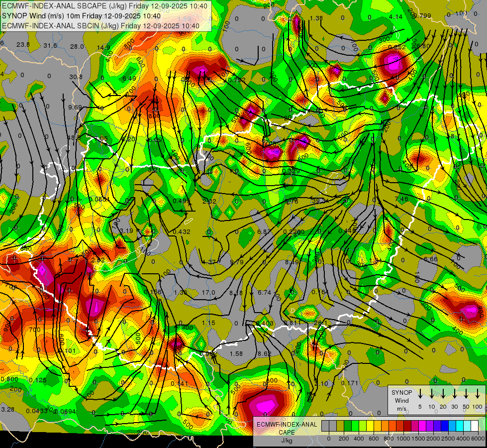
Task: Click the 0.125 value on the map
Action: pyautogui.click(x=38, y=380)
